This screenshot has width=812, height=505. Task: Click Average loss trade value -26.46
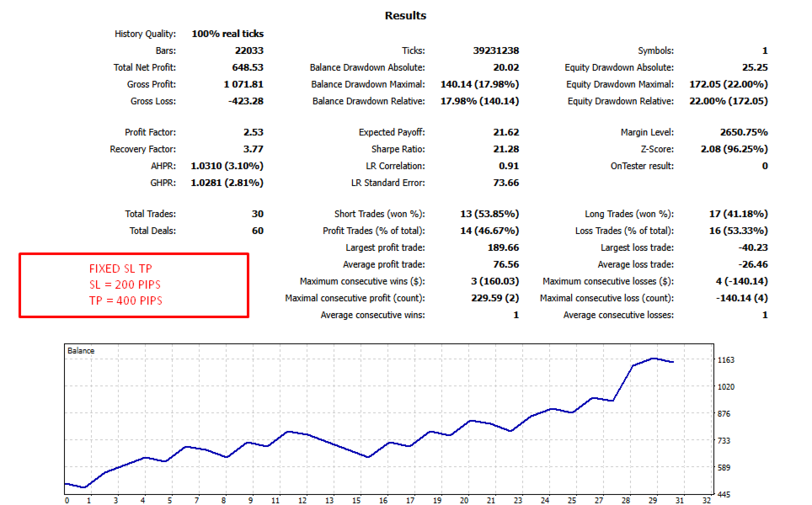(753, 264)
